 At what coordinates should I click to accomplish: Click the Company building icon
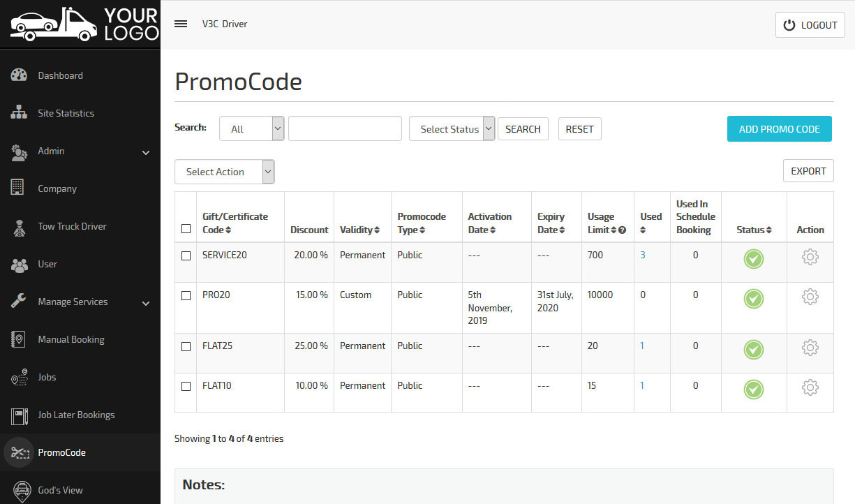[x=18, y=188]
